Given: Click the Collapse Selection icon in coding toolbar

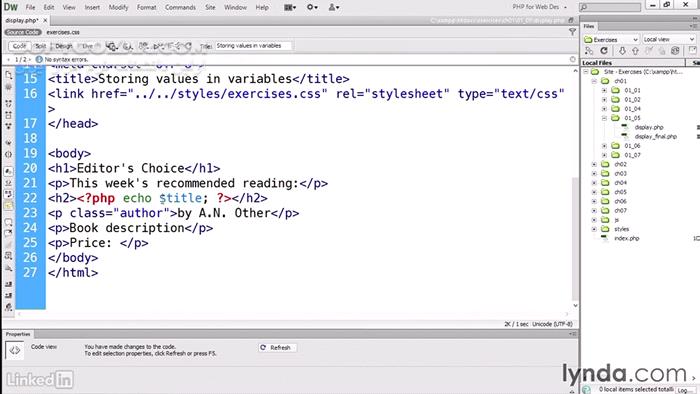Looking at the screenshot, I should pyautogui.click(x=8, y=115).
